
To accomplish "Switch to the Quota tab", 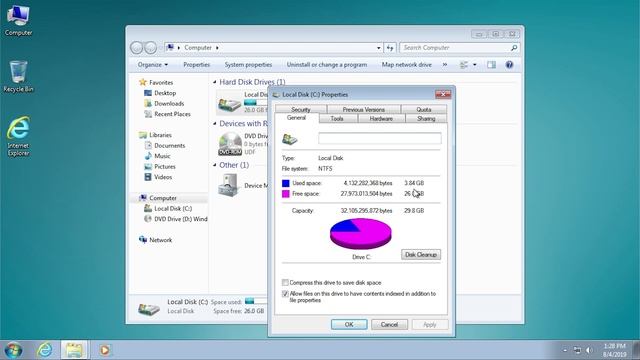I will coord(424,109).
